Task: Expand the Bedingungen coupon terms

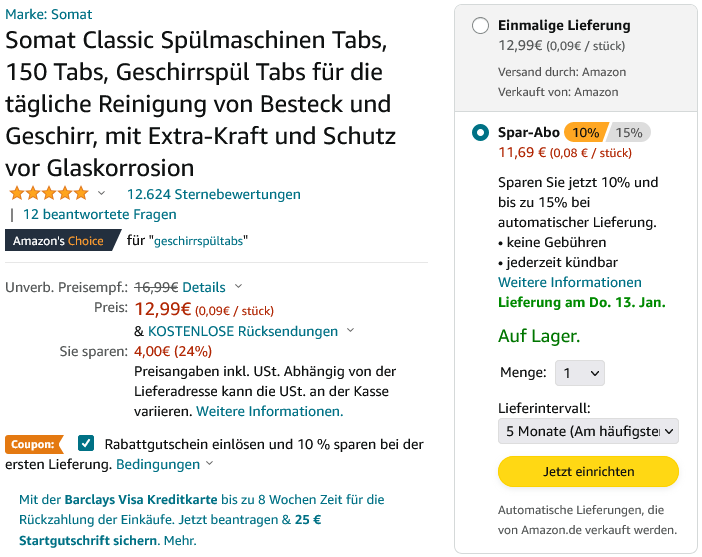Action: coord(158,465)
